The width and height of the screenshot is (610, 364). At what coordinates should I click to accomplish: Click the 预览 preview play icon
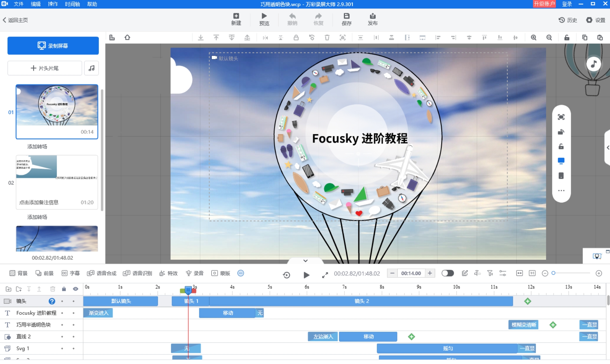click(x=264, y=19)
